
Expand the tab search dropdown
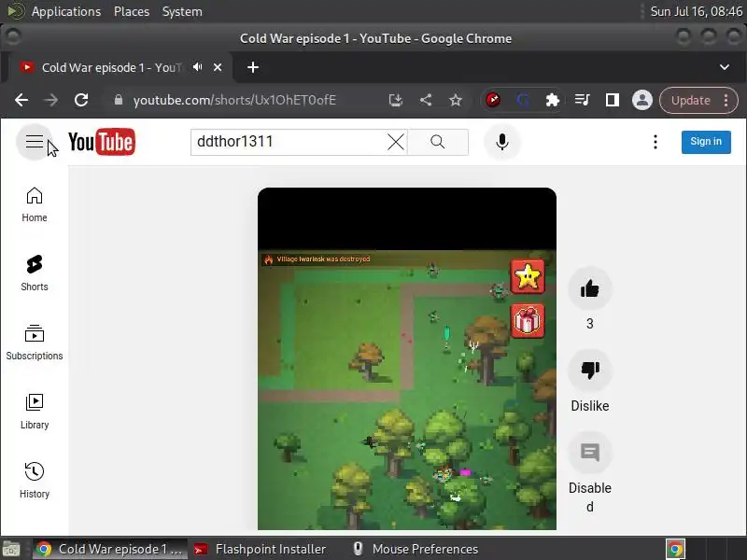pyautogui.click(x=725, y=67)
